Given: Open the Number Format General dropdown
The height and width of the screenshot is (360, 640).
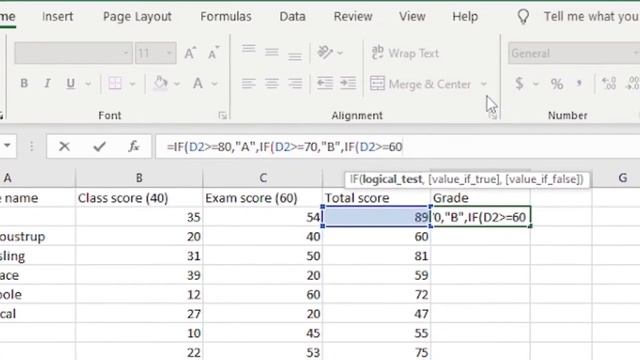Looking at the screenshot, I should (x=574, y=53).
